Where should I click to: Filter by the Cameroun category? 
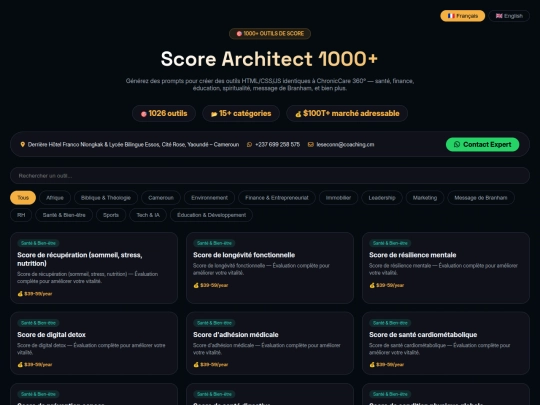pos(161,198)
